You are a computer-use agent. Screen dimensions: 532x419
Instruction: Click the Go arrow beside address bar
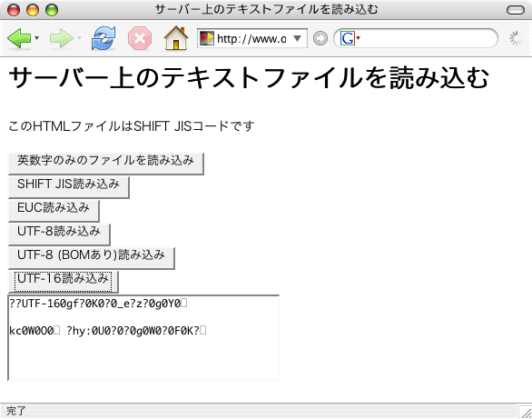(x=320, y=38)
